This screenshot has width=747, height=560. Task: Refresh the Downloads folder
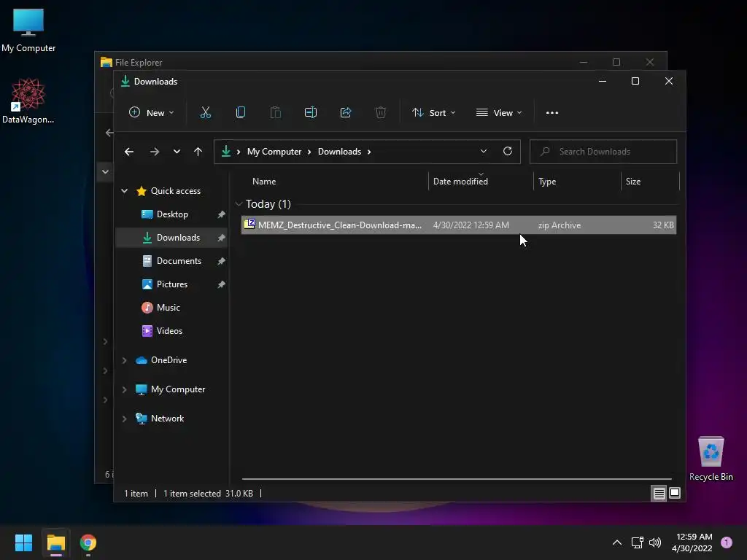click(508, 151)
